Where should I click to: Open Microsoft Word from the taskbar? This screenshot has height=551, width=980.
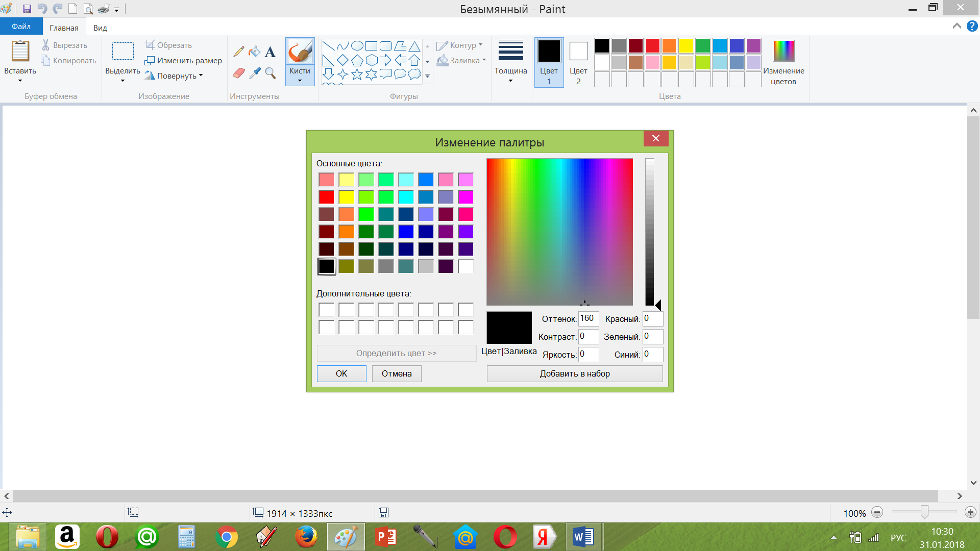[583, 537]
